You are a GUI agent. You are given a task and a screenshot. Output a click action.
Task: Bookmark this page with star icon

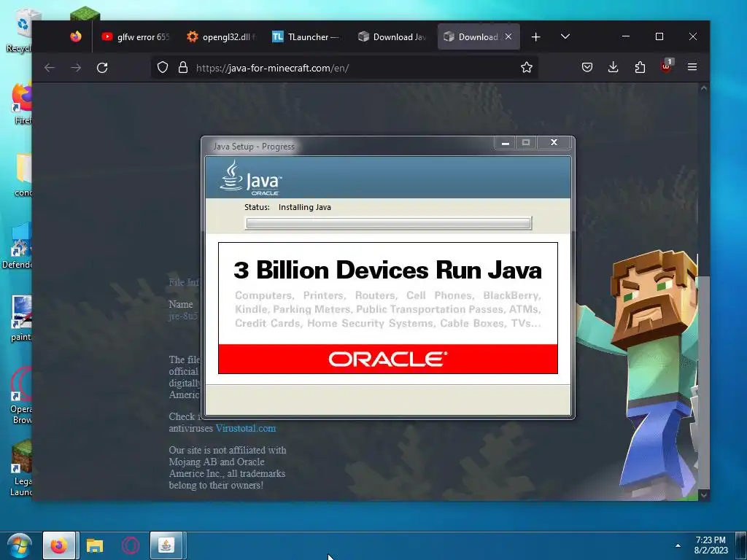527,68
